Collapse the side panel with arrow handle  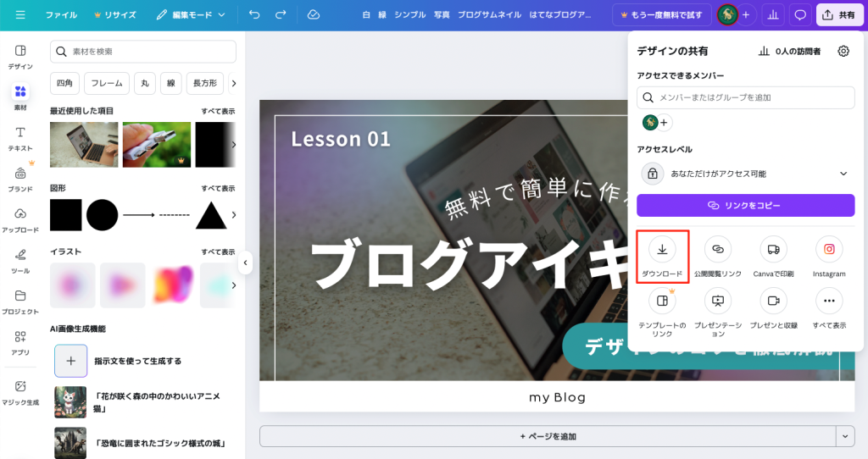[245, 263]
